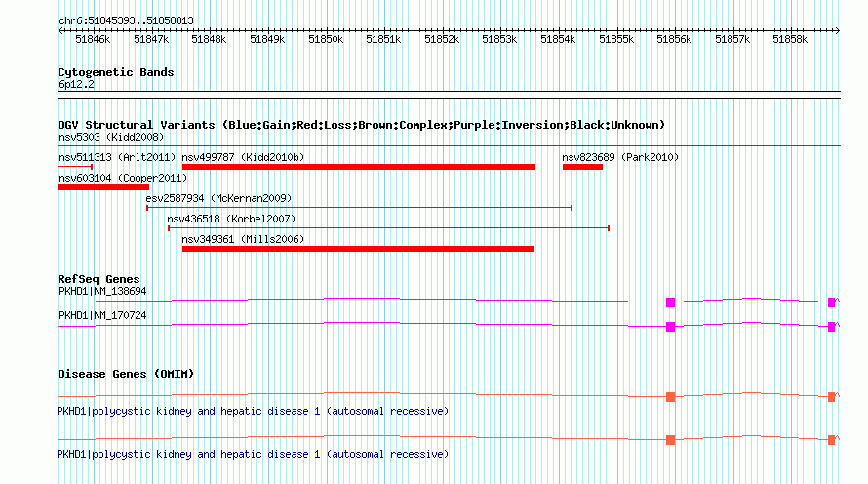Open transcript PKHD1|NM_170724 label
Image resolution: width=868 pixels, height=484 pixels.
[x=102, y=315]
